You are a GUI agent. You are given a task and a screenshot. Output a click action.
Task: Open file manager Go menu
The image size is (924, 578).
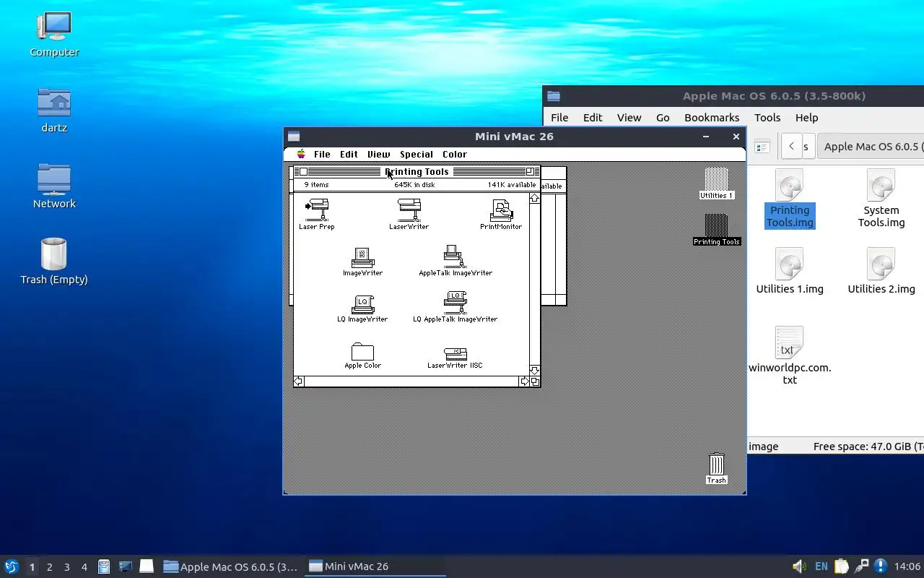pyautogui.click(x=663, y=117)
